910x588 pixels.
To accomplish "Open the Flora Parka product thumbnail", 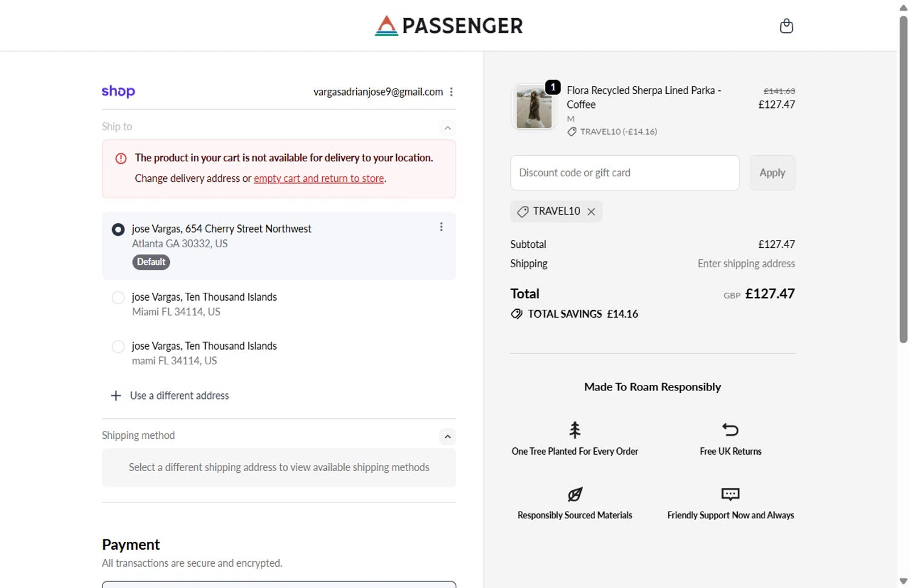I will click(534, 107).
